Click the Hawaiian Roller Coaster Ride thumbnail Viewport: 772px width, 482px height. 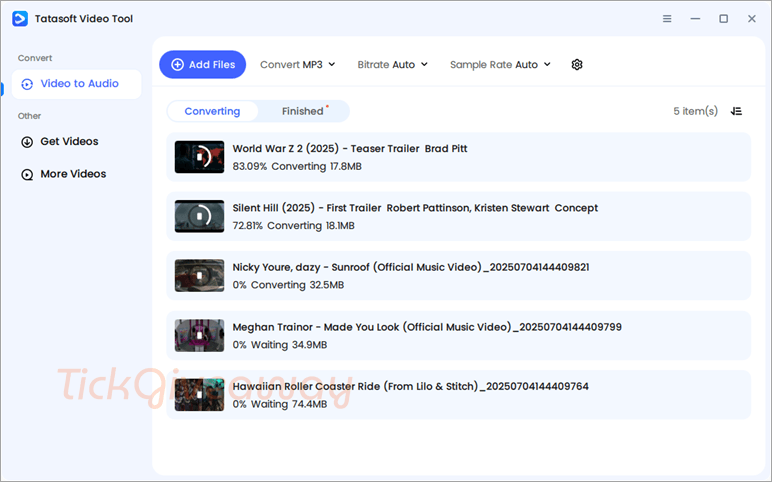tap(199, 394)
